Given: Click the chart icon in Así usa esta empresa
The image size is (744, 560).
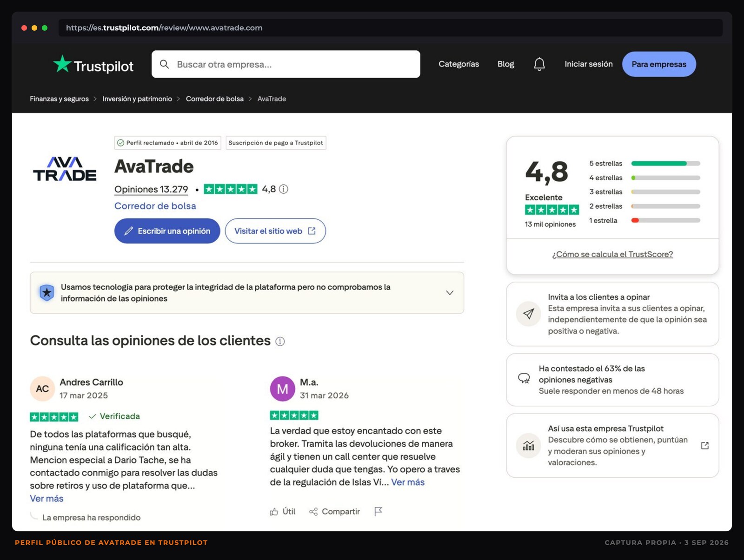Looking at the screenshot, I should tap(528, 446).
